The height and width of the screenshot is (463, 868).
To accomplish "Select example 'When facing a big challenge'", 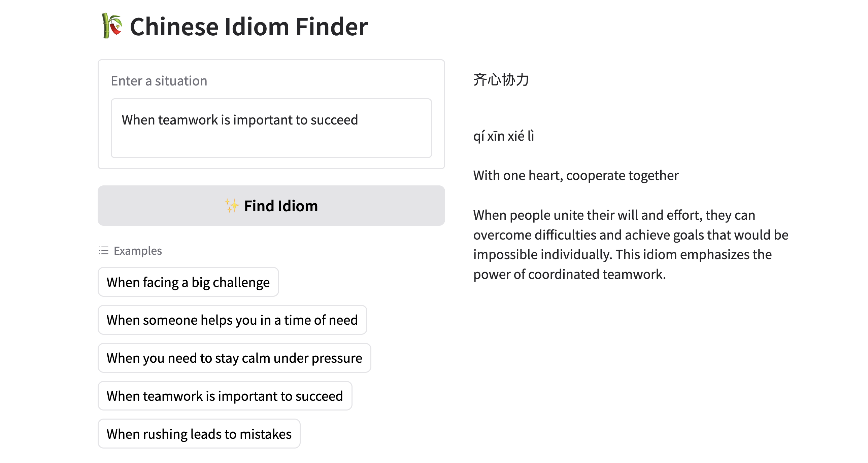I will (x=188, y=282).
